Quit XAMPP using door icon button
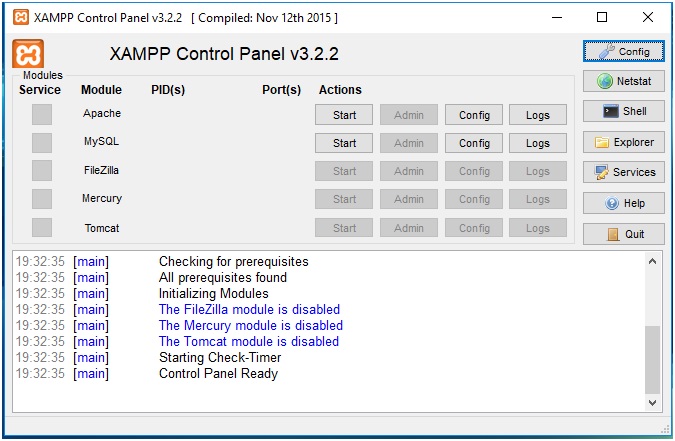 [x=624, y=234]
